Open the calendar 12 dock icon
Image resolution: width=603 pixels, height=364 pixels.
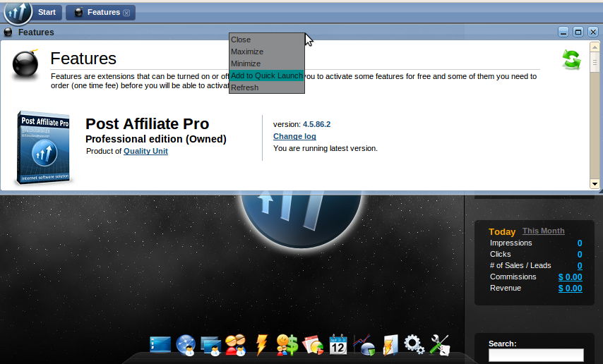pos(338,344)
